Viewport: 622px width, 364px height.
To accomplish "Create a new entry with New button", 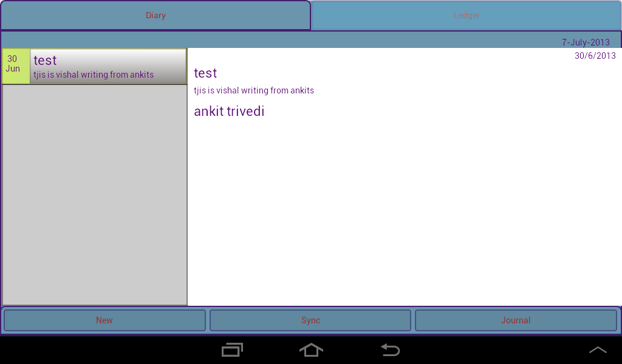I will click(x=104, y=320).
